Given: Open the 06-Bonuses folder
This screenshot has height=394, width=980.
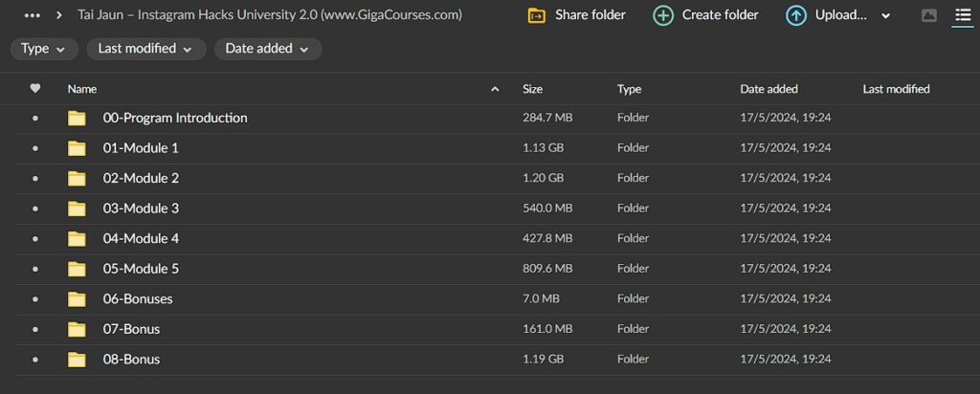Looking at the screenshot, I should pyautogui.click(x=138, y=299).
